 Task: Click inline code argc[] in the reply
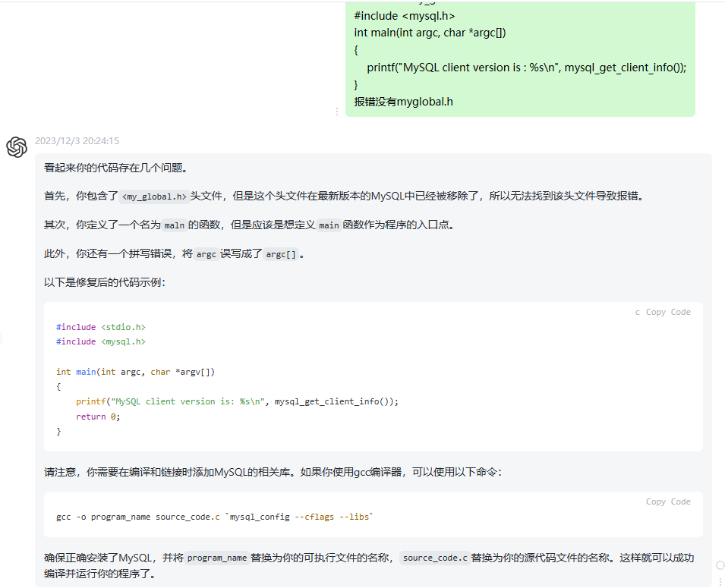coord(281,254)
